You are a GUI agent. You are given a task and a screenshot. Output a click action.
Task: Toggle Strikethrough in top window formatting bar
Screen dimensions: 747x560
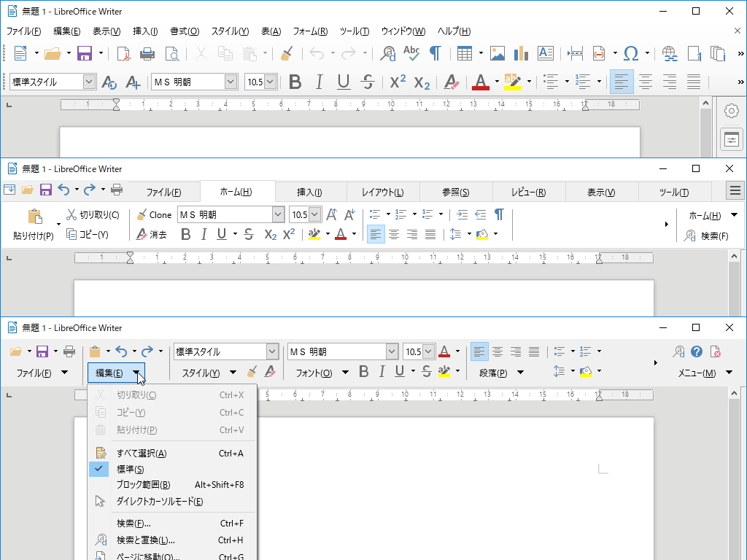click(368, 82)
